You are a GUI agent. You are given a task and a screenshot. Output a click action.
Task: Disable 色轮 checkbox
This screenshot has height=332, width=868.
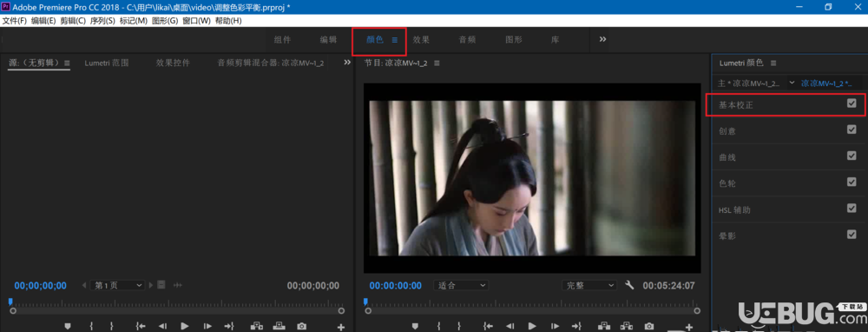(852, 182)
